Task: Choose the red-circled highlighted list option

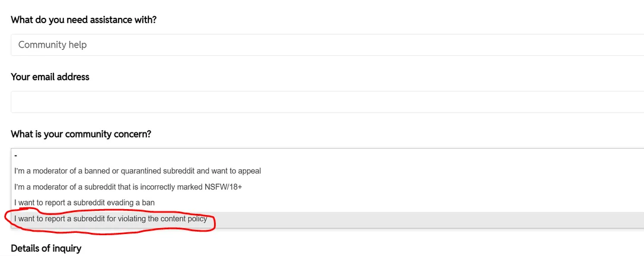Action: (x=111, y=219)
